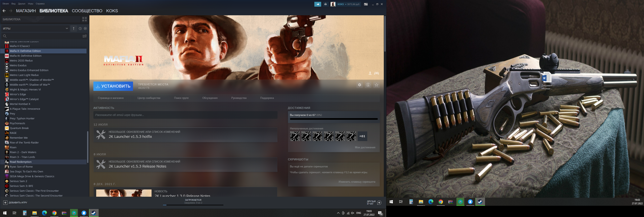The image size is (644, 217).
Task: Open the inbox envelope notifications
Action: tap(325, 4)
